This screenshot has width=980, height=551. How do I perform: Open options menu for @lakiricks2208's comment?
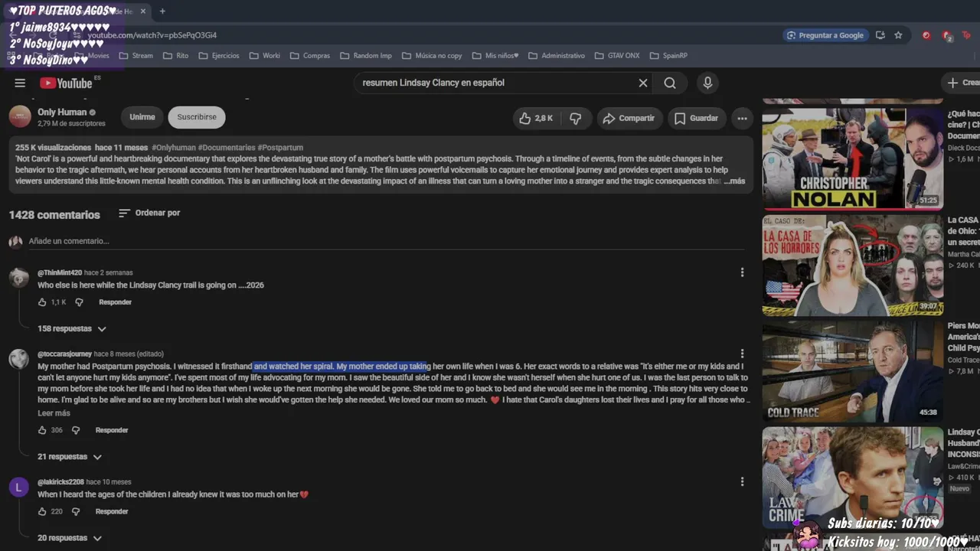tap(742, 481)
